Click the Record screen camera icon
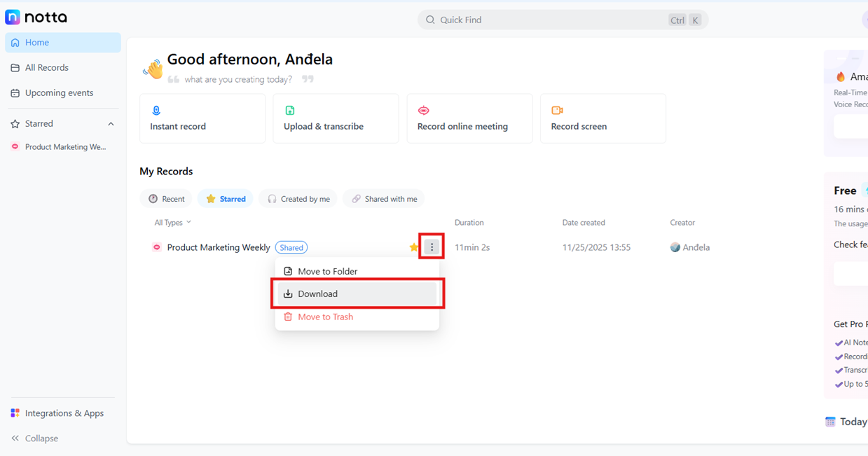The width and height of the screenshot is (868, 456). (557, 111)
